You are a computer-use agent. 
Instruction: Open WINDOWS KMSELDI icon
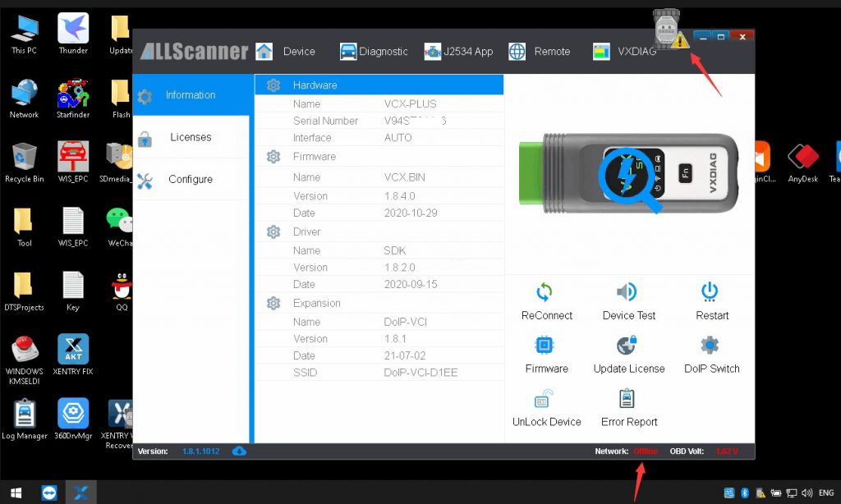tap(24, 360)
